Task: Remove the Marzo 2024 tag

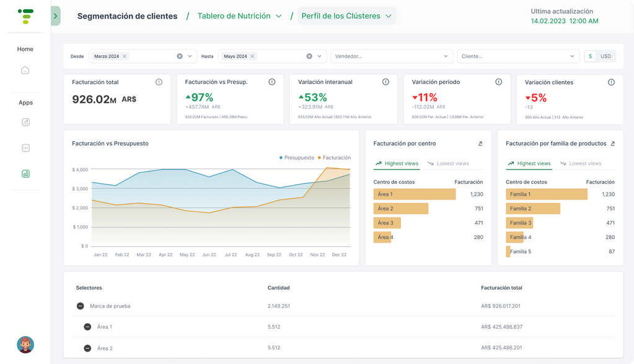Action: tap(125, 56)
